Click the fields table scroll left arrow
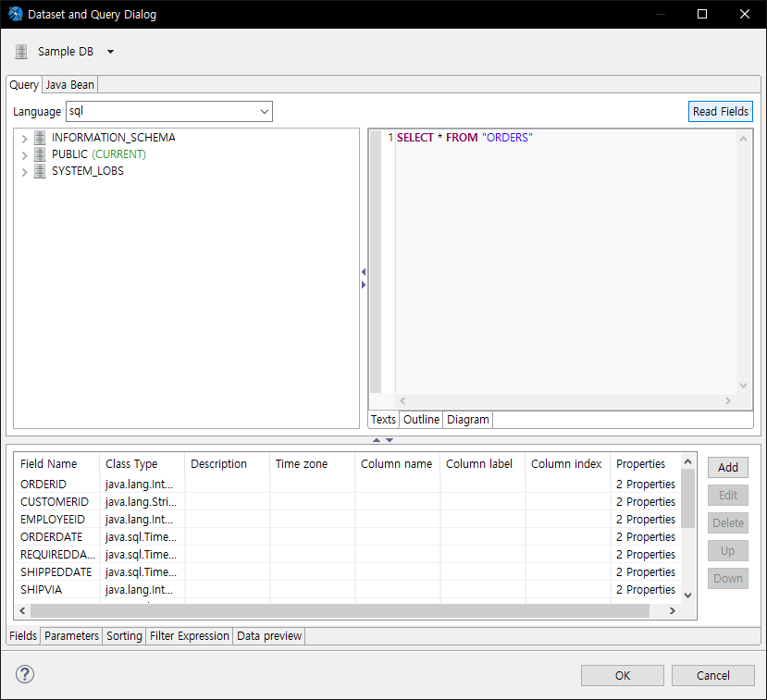This screenshot has width=767, height=700. (22, 610)
